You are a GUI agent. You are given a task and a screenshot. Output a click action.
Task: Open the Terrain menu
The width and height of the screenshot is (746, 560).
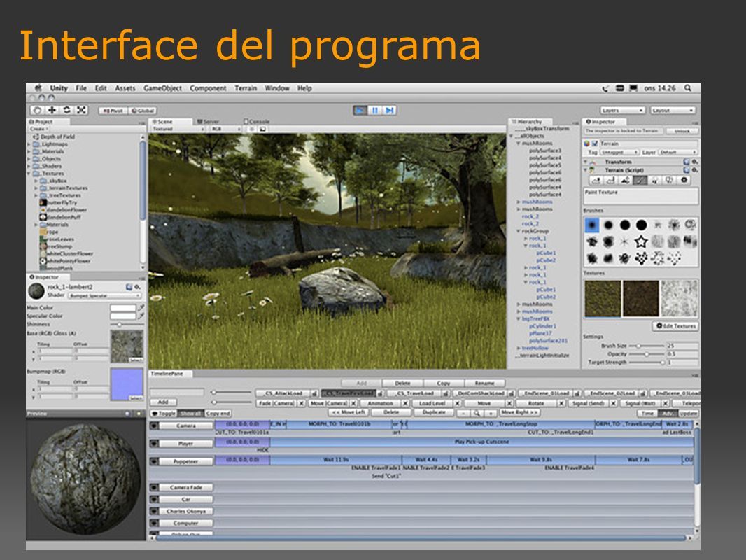(246, 88)
